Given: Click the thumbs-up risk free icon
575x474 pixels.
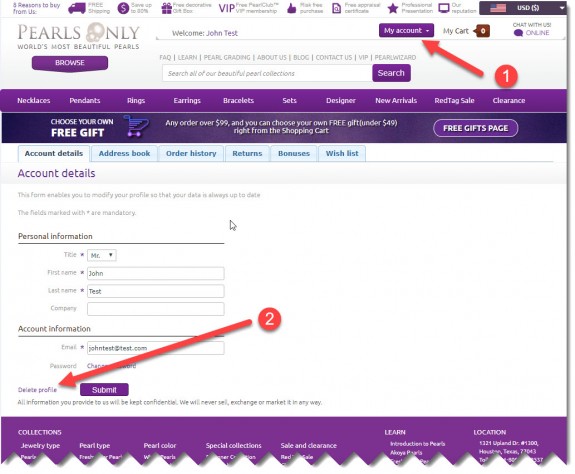Looking at the screenshot, I should (292, 8).
